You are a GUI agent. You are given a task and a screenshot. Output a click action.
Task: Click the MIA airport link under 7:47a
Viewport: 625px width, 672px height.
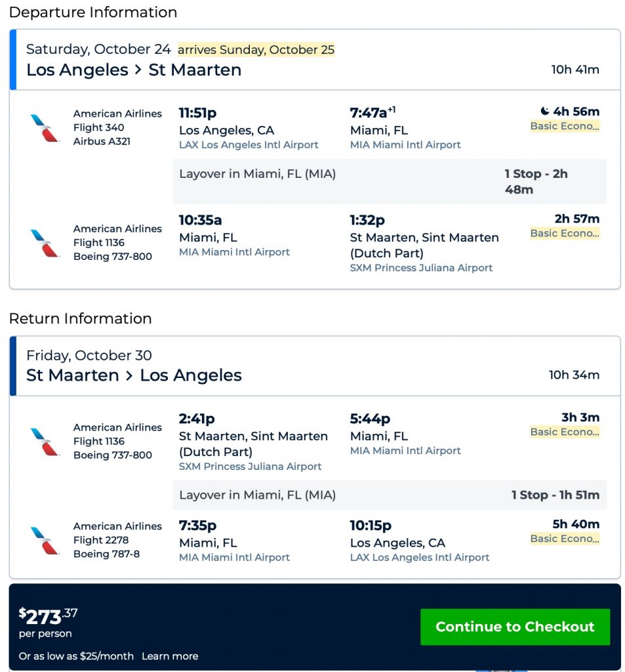[x=405, y=145]
